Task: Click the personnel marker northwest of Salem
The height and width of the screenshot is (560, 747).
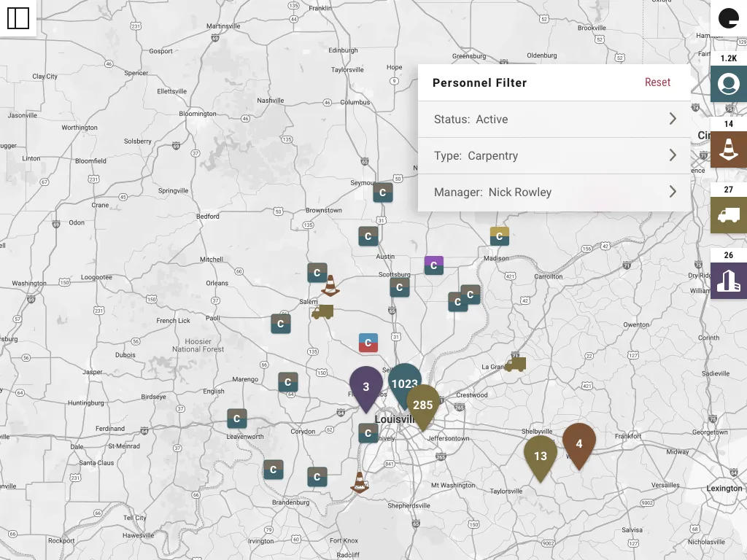Action: pyautogui.click(x=317, y=273)
